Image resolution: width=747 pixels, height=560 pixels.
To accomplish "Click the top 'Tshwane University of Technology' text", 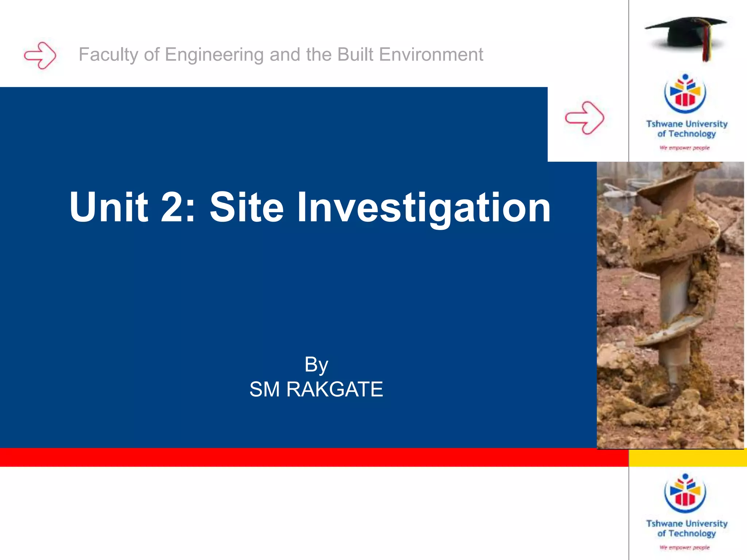I will pyautogui.click(x=687, y=129).
